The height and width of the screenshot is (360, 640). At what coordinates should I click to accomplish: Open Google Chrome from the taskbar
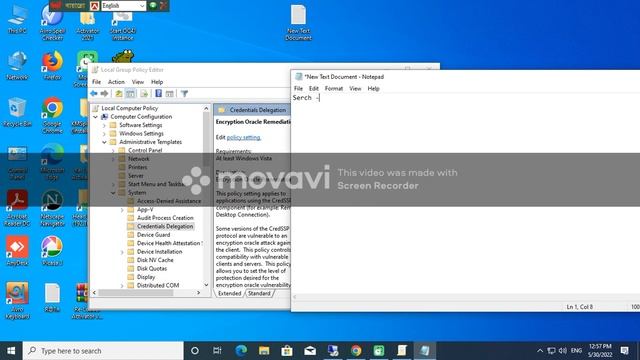(356, 351)
